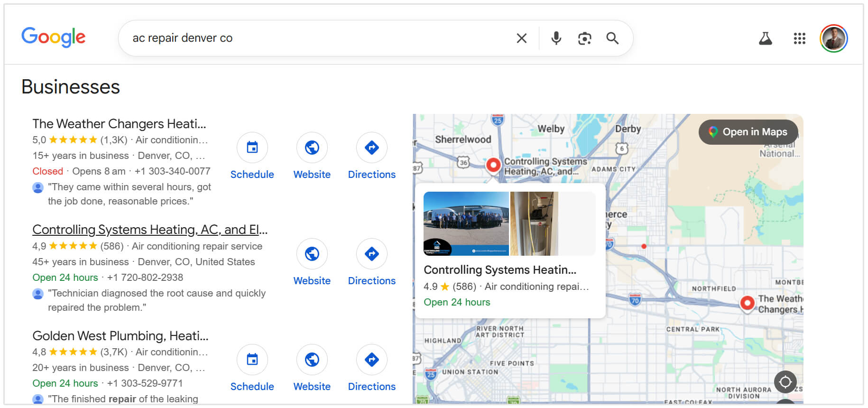Click Directions icon for Golden West Plumbing

pos(372,360)
